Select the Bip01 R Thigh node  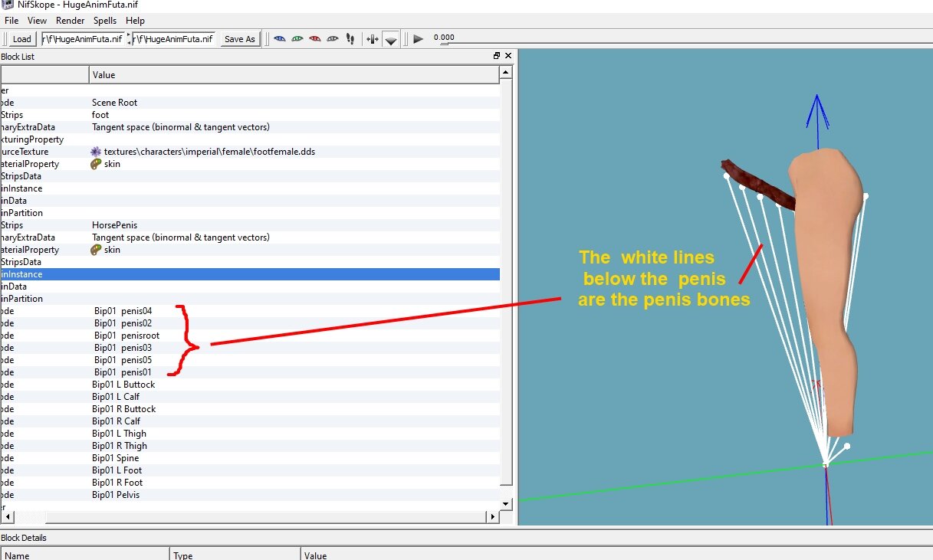(x=250, y=446)
